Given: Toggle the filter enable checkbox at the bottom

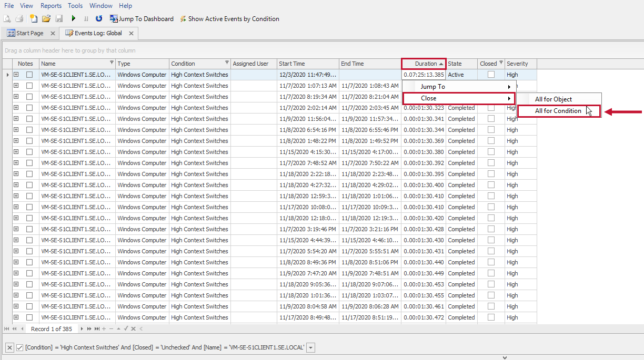Looking at the screenshot, I should [19, 347].
